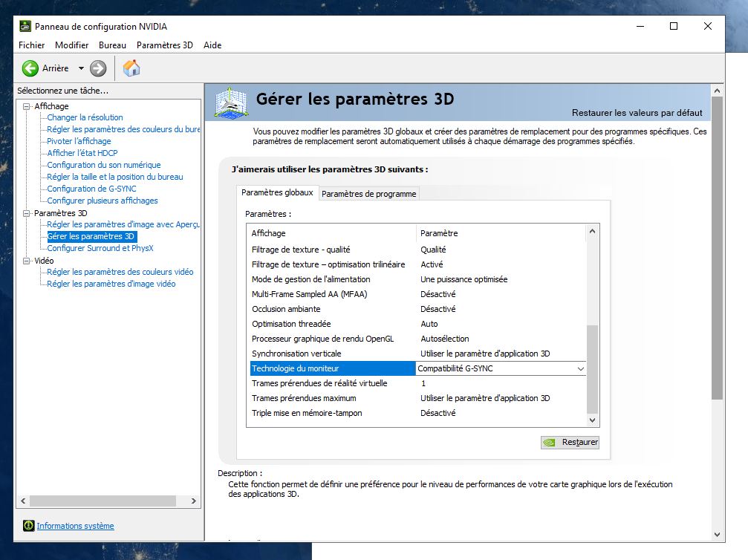
Task: Click main panel scroll down arrow
Action: (717, 535)
